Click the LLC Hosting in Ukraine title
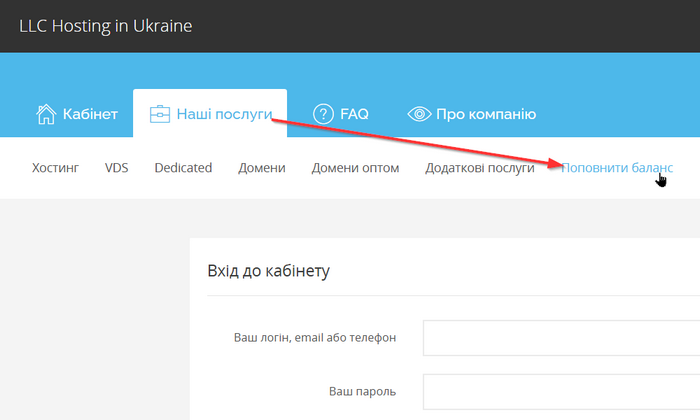The height and width of the screenshot is (420, 700). pos(106,26)
